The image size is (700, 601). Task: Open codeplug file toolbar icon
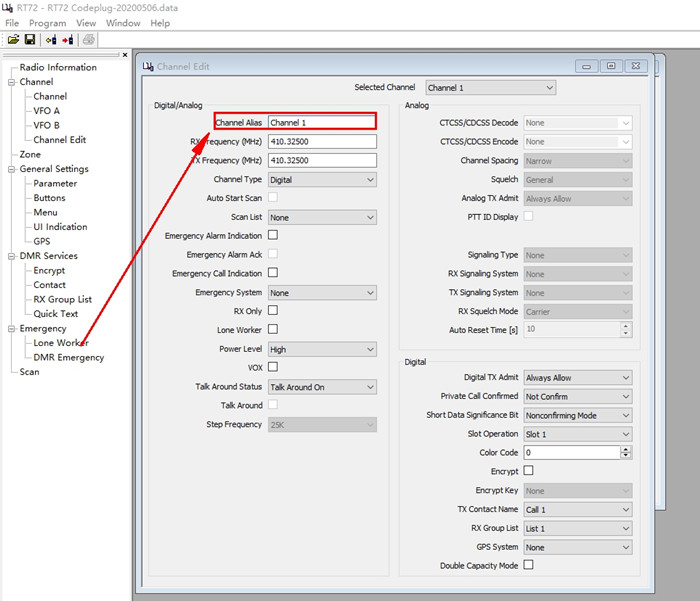click(13, 40)
